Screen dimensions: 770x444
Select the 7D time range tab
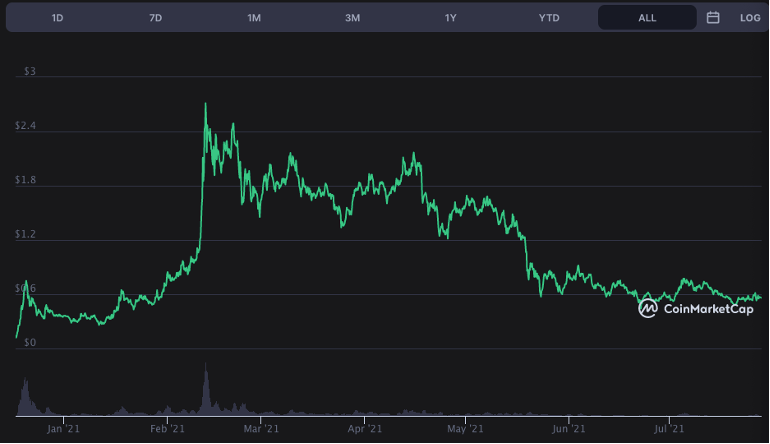(156, 18)
